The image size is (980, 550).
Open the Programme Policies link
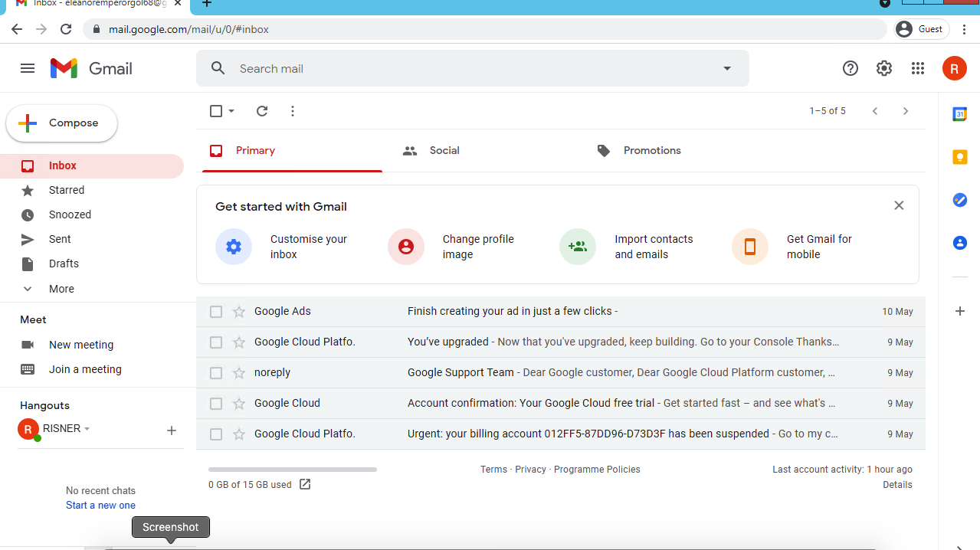click(597, 470)
